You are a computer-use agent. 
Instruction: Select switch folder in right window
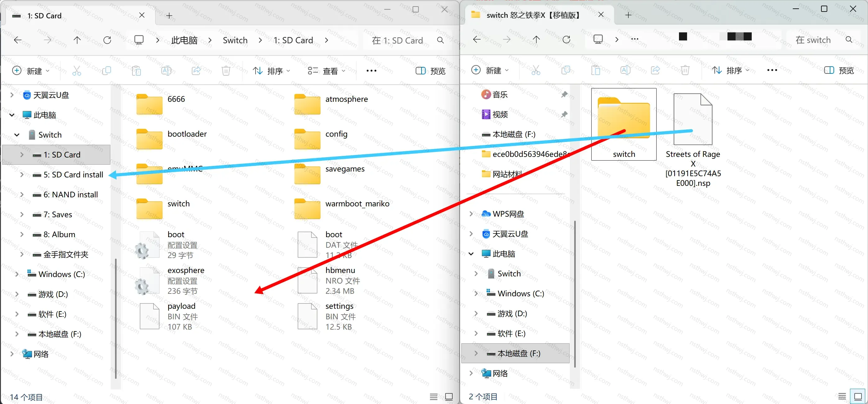[x=624, y=124]
